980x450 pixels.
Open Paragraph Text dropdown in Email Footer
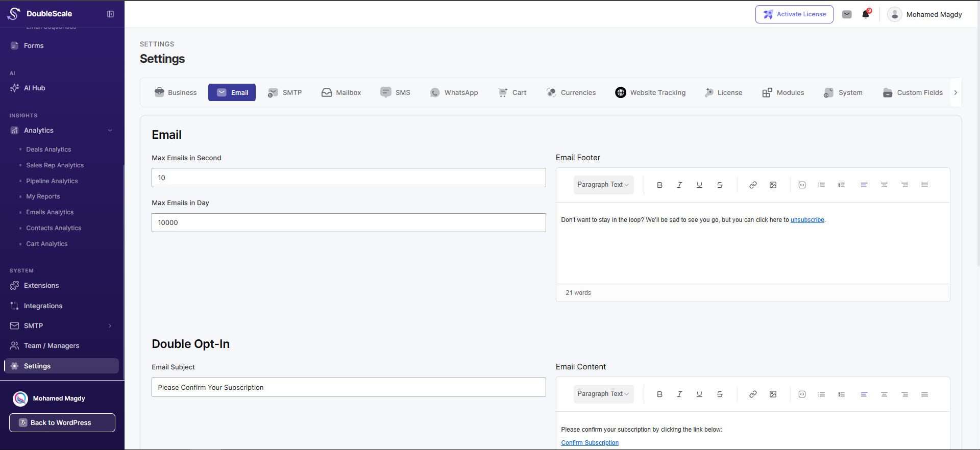[603, 185]
